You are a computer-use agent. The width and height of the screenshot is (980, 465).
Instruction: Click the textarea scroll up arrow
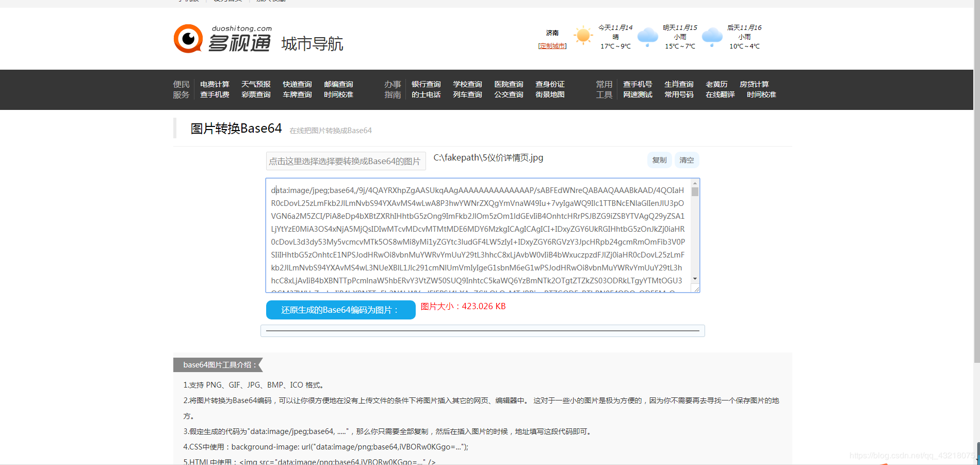tap(695, 183)
